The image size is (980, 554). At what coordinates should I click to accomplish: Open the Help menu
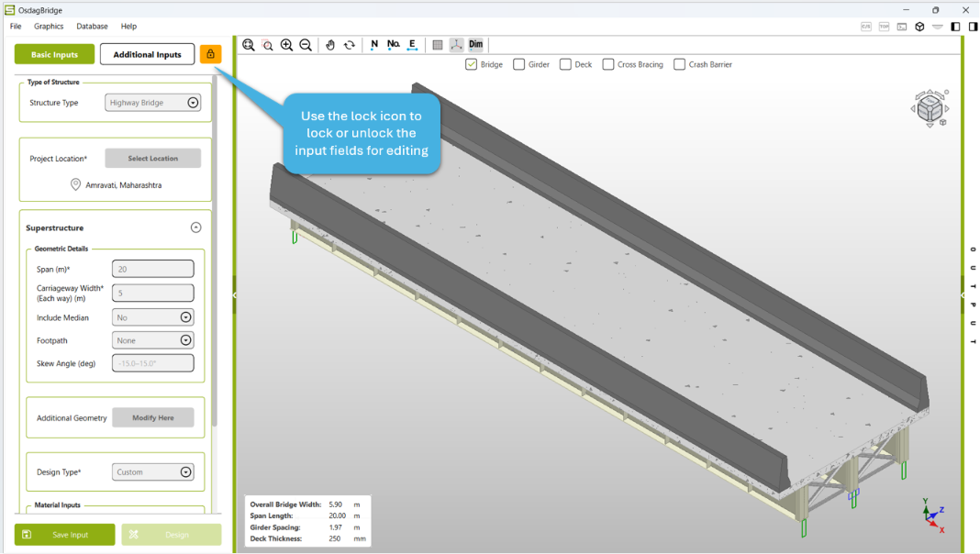coord(128,27)
